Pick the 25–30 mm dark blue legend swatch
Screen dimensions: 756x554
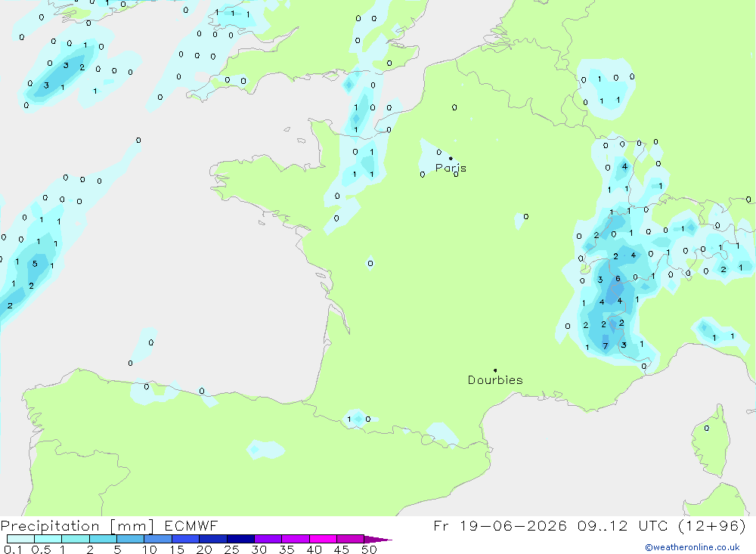click(240, 539)
